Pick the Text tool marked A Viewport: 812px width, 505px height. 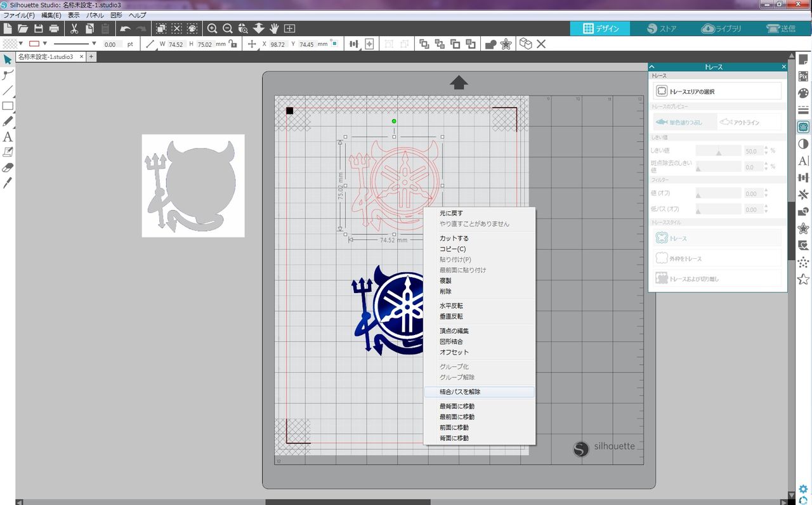coord(8,136)
